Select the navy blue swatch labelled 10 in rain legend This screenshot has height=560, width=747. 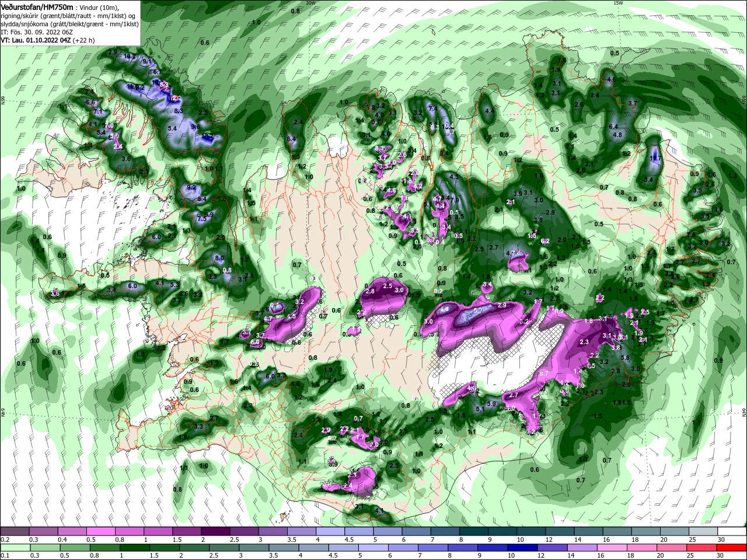(x=522, y=548)
